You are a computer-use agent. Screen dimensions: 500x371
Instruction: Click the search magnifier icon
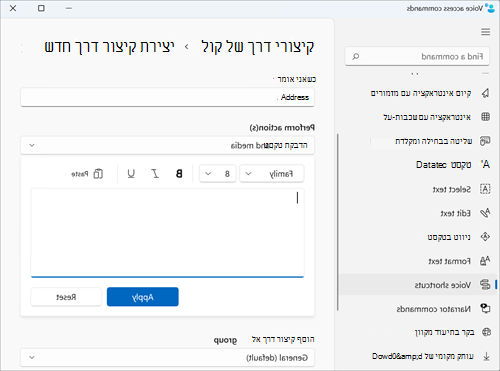click(356, 56)
